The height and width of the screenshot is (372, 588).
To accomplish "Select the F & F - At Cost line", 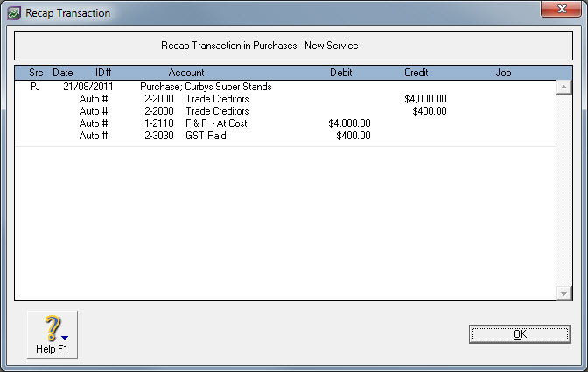I will (x=285, y=123).
